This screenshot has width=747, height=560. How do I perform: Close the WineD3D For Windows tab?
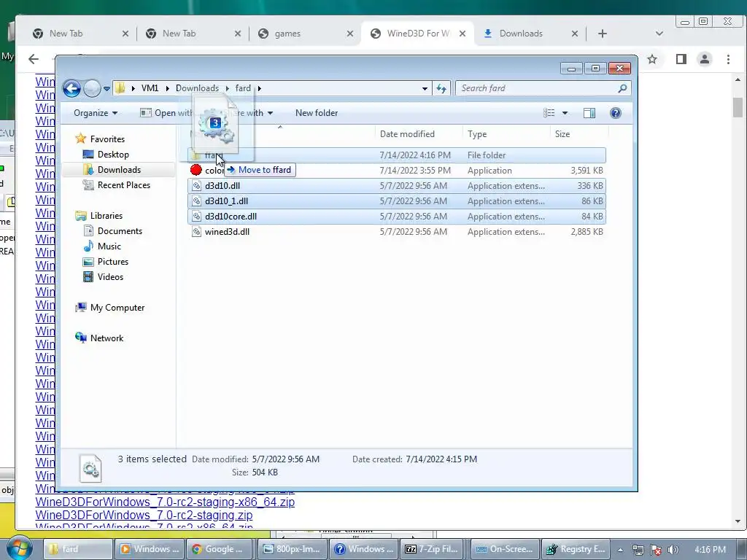462,34
